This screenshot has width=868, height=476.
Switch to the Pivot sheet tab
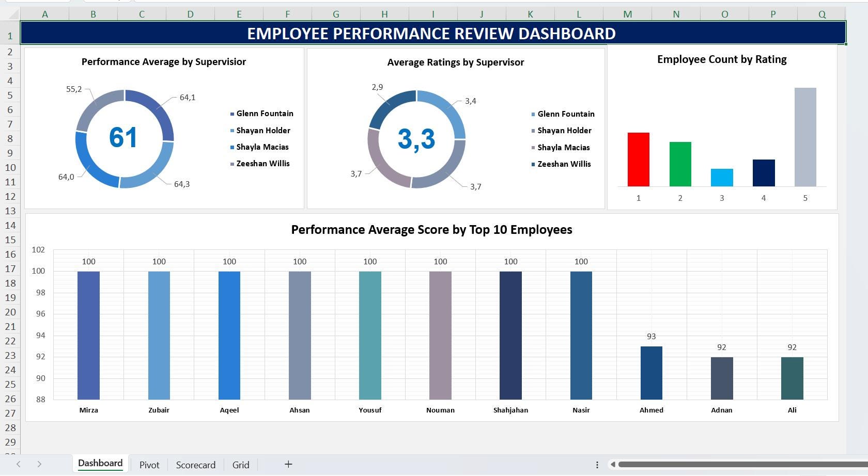point(149,464)
